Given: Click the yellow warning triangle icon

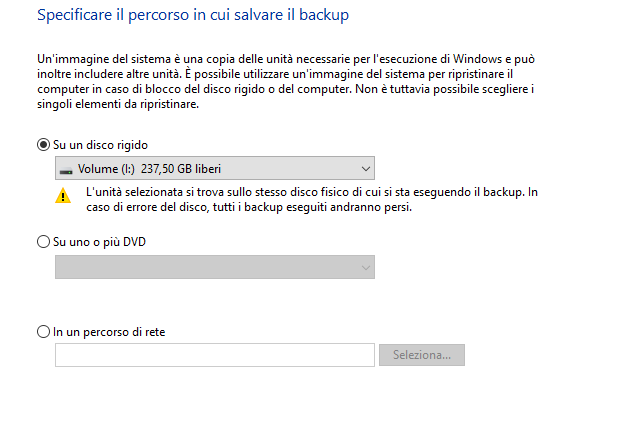Looking at the screenshot, I should point(64,197).
